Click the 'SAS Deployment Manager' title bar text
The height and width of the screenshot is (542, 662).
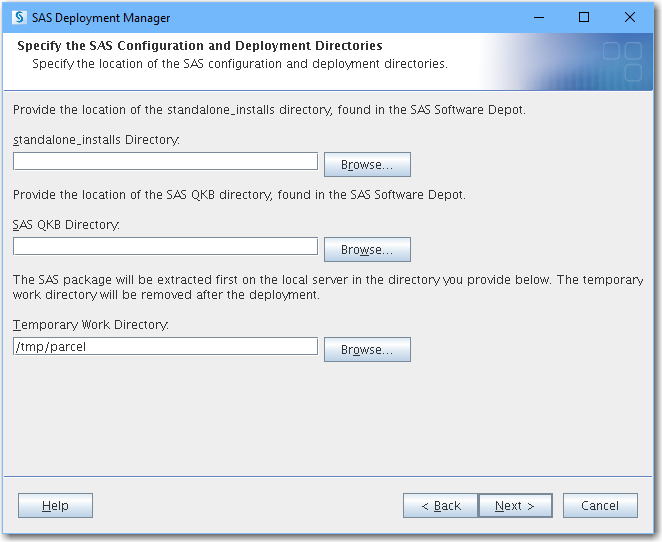pyautogui.click(x=101, y=18)
